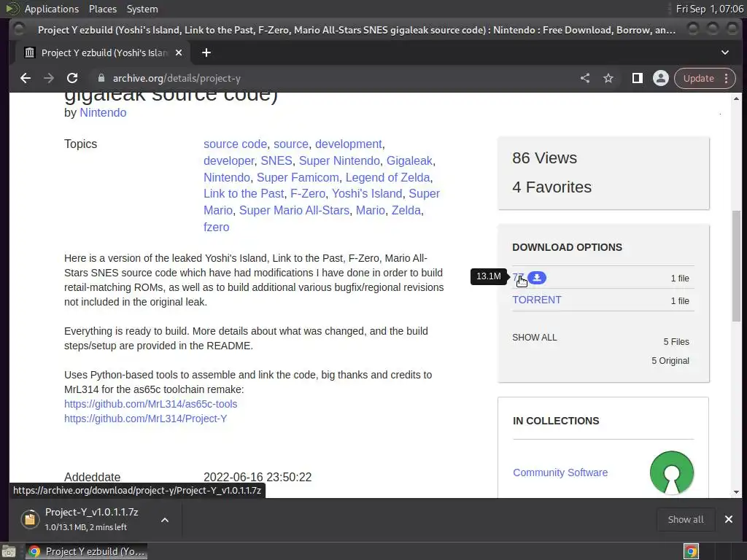Click the clock showing Fri Sep 1

tap(709, 9)
